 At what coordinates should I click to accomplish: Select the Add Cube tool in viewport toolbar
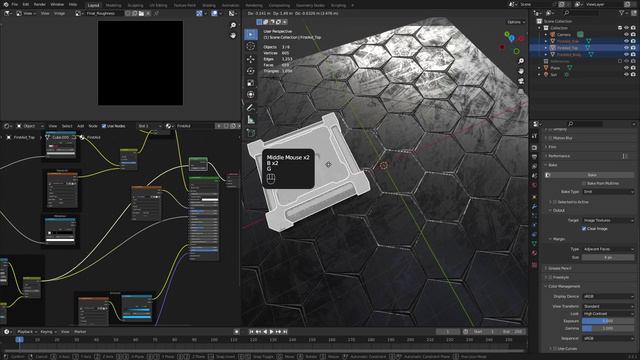click(x=251, y=133)
